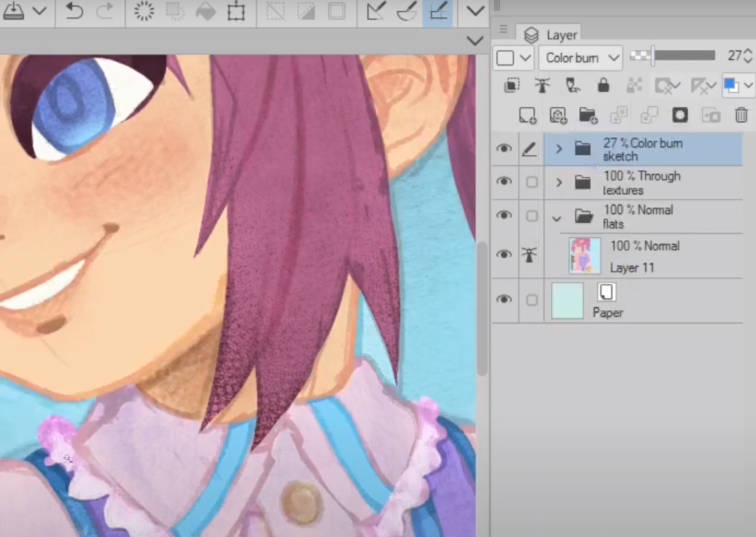
Task: Toggle the Snap to Special Ruler icon
Action: point(407,12)
